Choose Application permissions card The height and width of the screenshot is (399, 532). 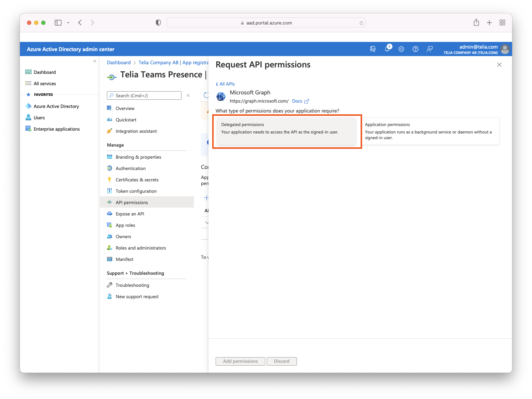(x=431, y=131)
